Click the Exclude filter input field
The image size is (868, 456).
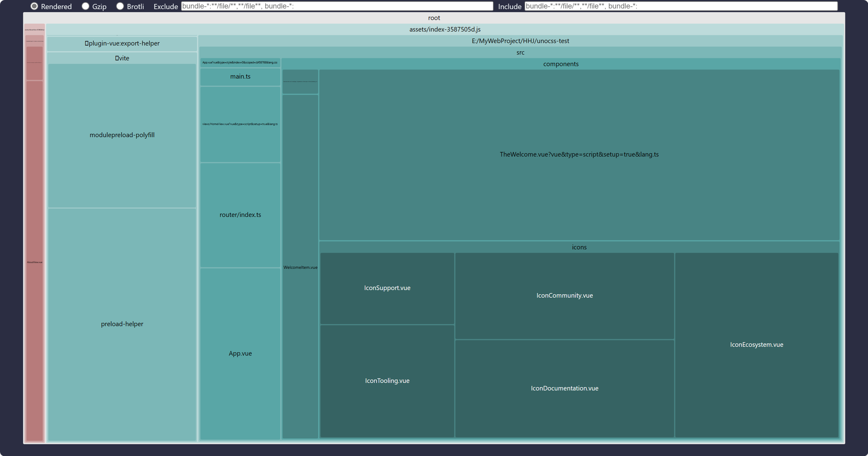(337, 6)
